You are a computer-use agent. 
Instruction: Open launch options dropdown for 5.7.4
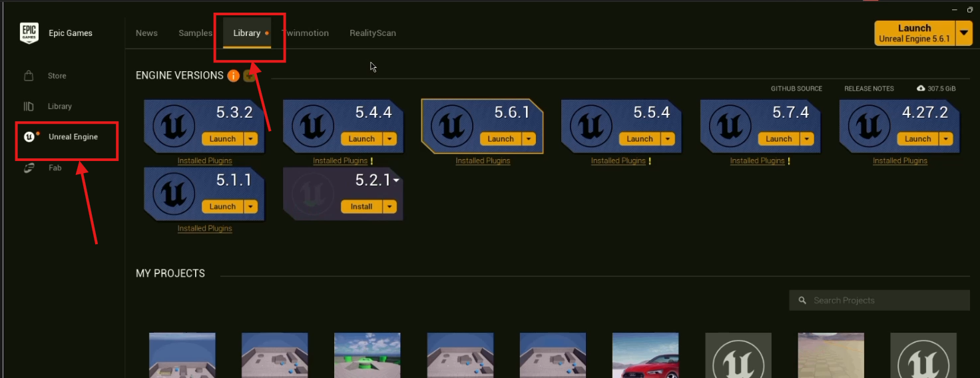click(x=808, y=139)
